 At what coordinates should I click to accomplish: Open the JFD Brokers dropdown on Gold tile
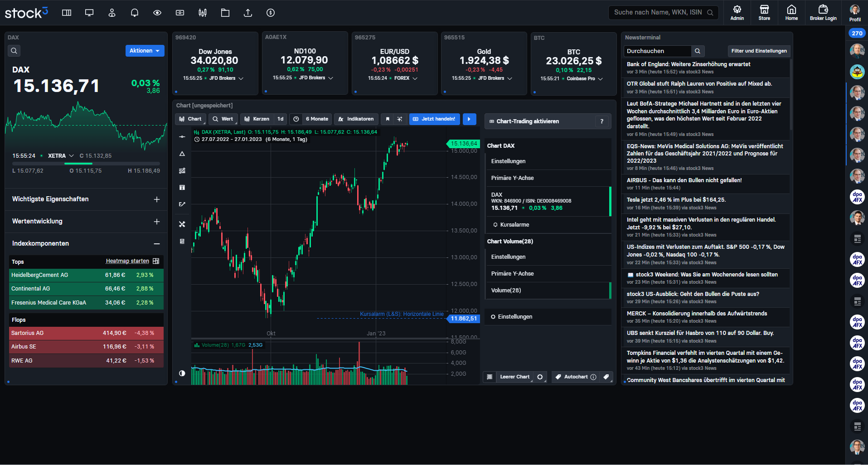[495, 78]
